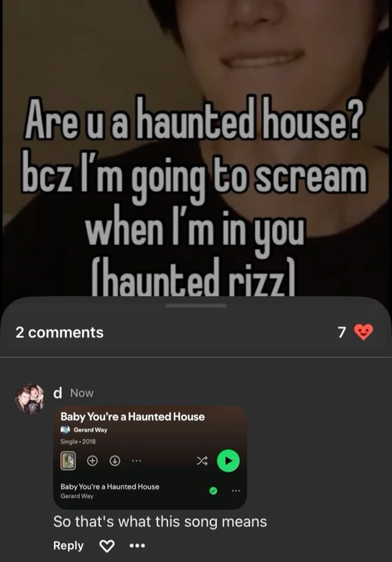The image size is (392, 562).
Task: Open track options dots beside green checkmark
Action: (235, 491)
